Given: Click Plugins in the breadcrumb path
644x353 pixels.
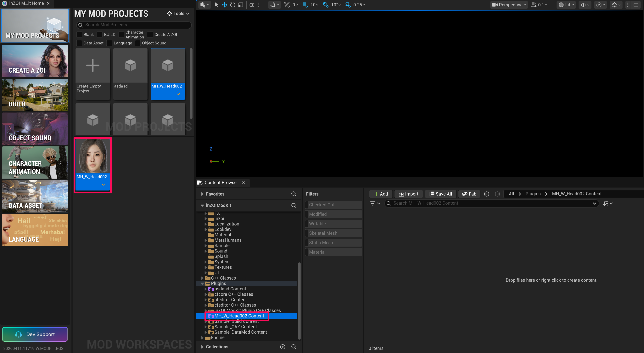Looking at the screenshot, I should point(533,194).
